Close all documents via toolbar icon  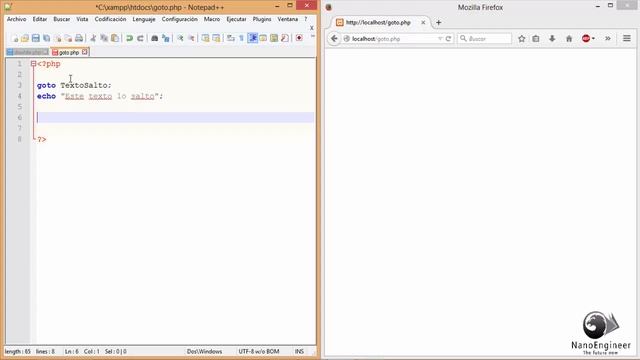(x=68, y=38)
